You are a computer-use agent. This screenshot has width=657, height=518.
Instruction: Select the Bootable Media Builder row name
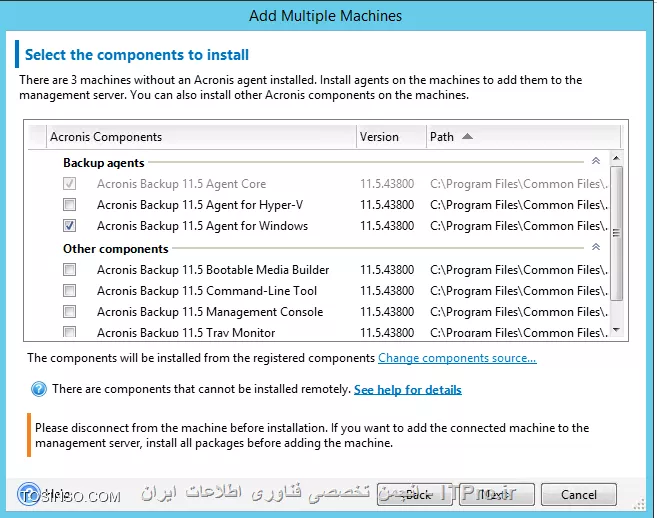pyautogui.click(x=213, y=270)
